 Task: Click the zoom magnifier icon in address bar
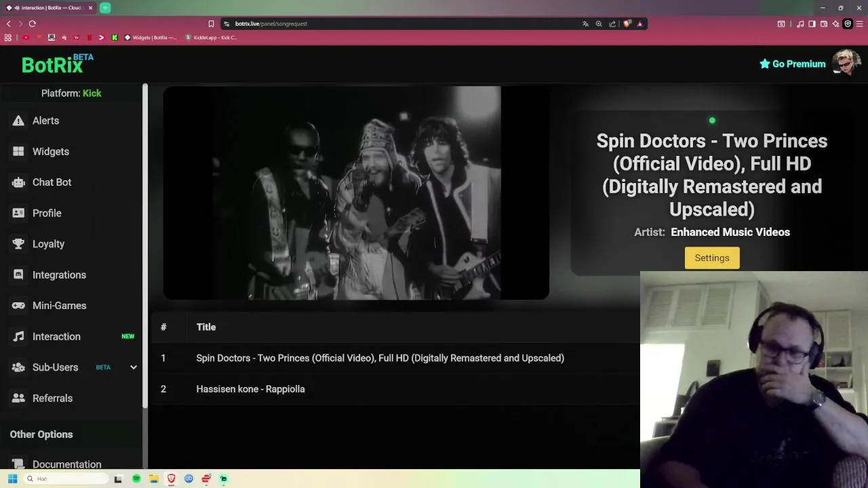[x=599, y=24]
